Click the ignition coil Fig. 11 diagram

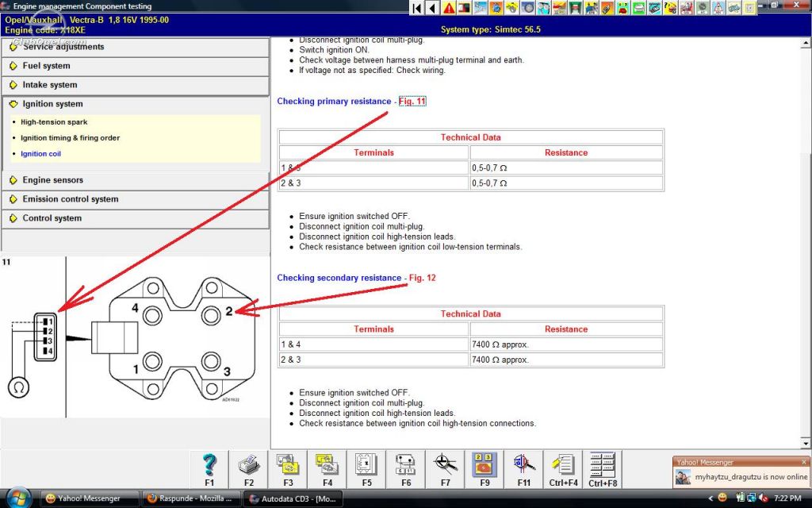pyautogui.click(x=135, y=337)
